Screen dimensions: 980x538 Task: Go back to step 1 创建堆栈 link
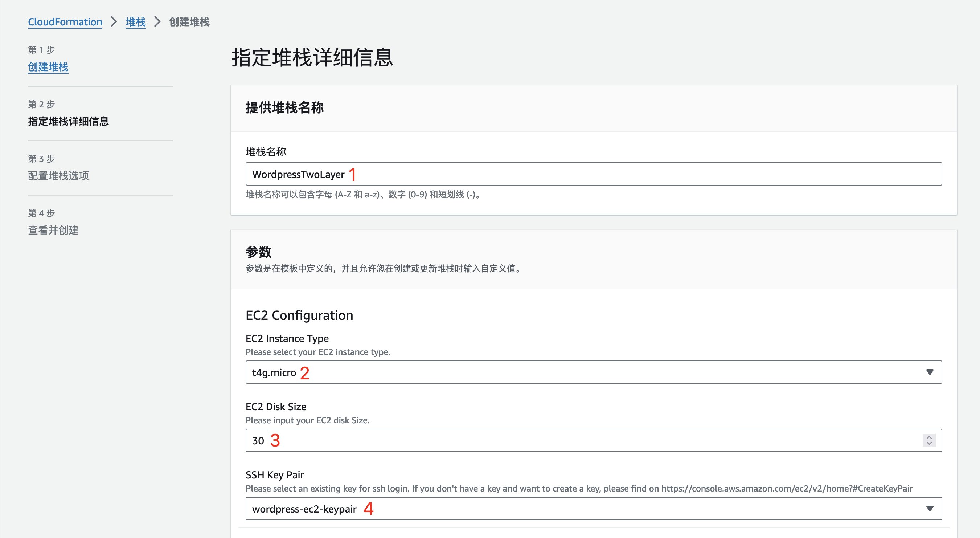click(48, 67)
